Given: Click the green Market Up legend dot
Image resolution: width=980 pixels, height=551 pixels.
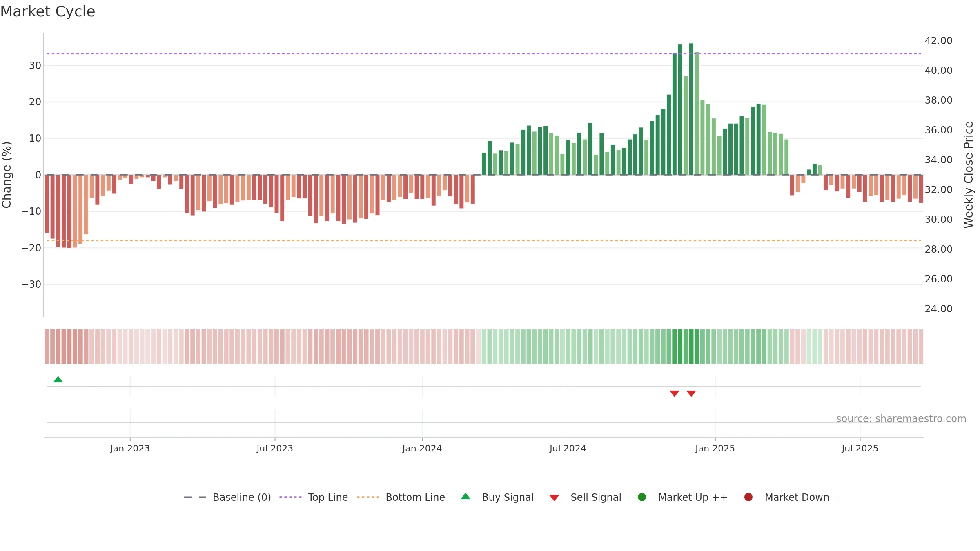Looking at the screenshot, I should (642, 497).
